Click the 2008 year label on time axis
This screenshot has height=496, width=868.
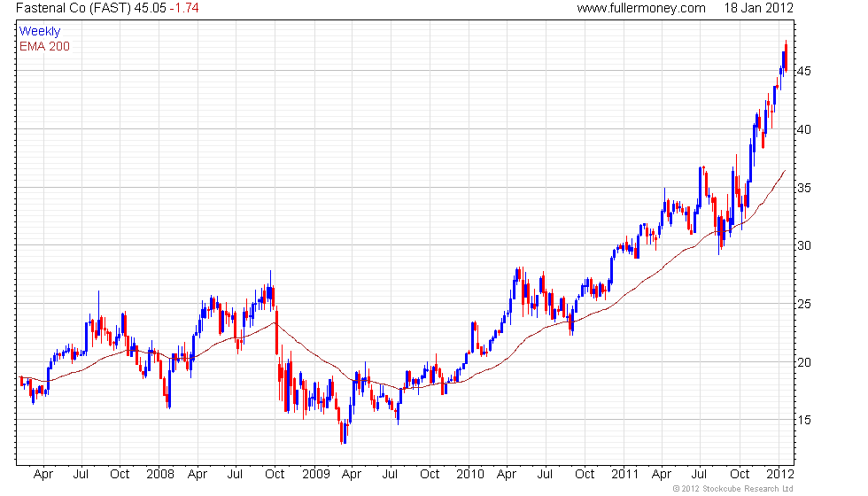pyautogui.click(x=160, y=475)
